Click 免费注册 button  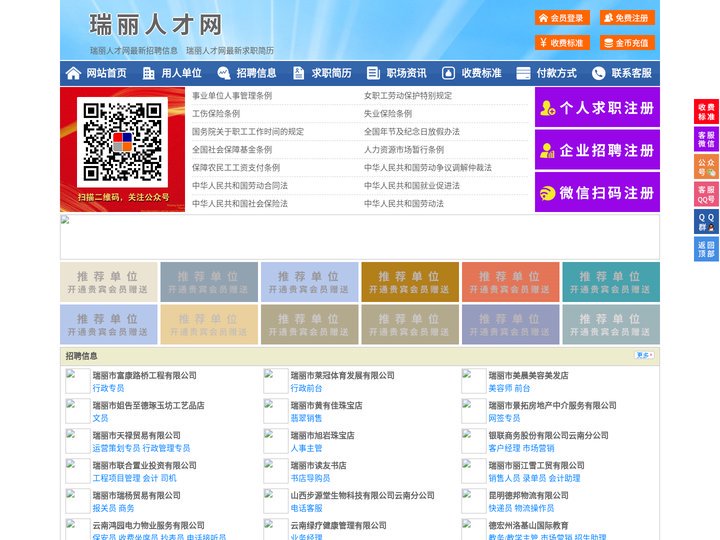[x=627, y=18]
